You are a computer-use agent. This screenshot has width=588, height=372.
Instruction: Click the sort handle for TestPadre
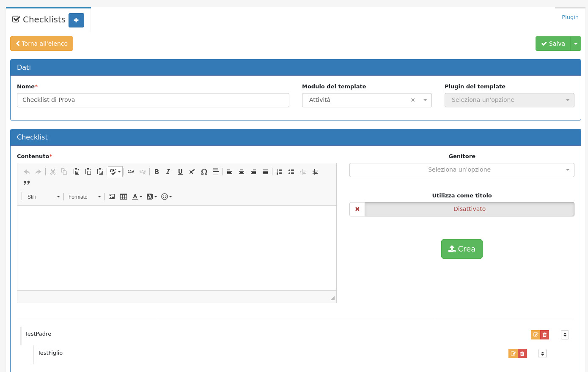pos(565,335)
